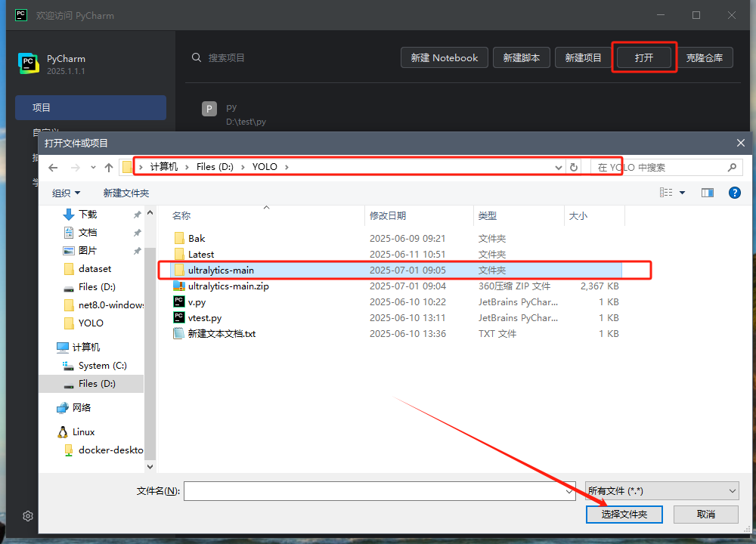
Task: Select 项目 tab in PyCharm sidebar
Action: point(91,107)
